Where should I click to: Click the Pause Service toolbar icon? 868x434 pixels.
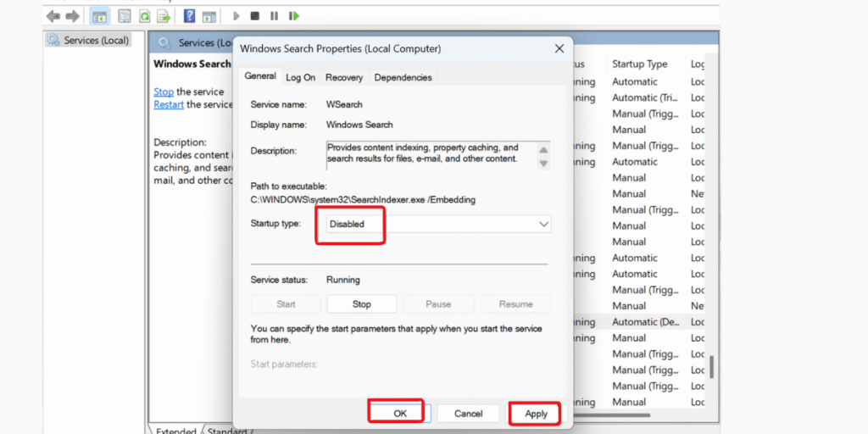(274, 17)
